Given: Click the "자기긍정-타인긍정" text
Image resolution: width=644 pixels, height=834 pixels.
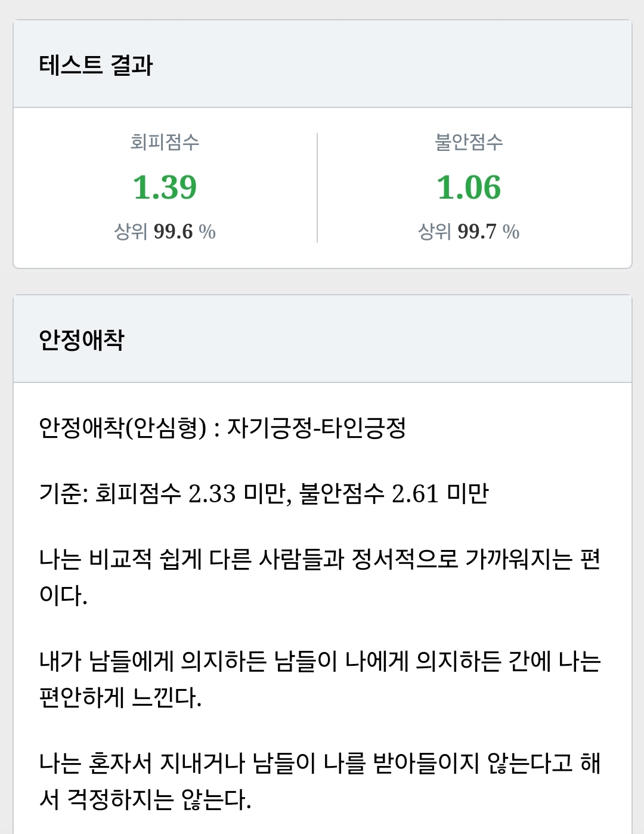Looking at the screenshot, I should click(x=317, y=428).
